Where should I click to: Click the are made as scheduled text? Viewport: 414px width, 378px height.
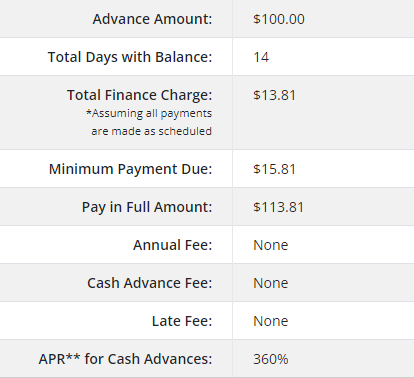coord(152,131)
